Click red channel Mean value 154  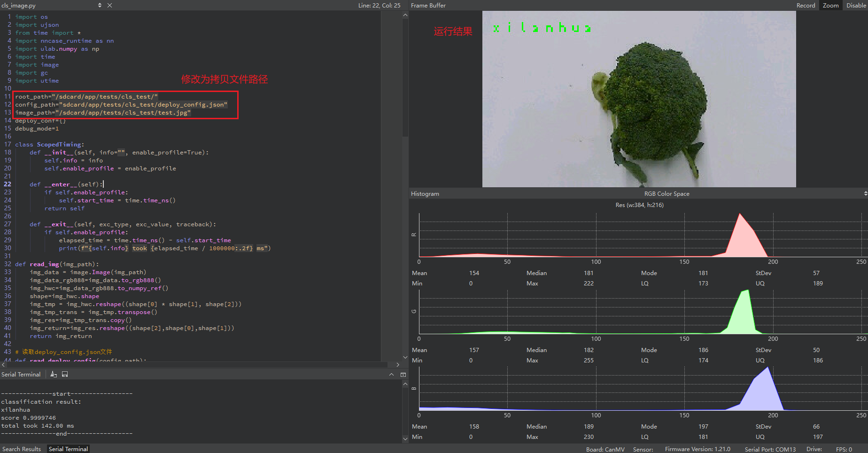click(474, 273)
